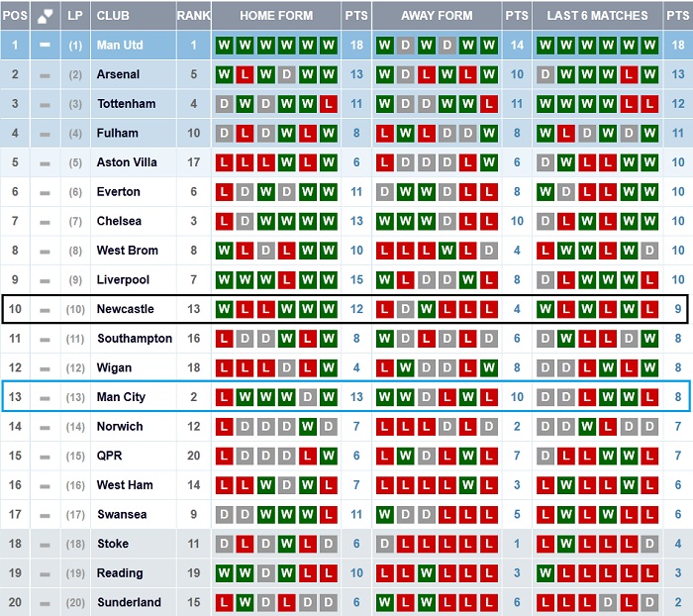Open Norwich club name
The height and width of the screenshot is (616, 693).
click(120, 426)
